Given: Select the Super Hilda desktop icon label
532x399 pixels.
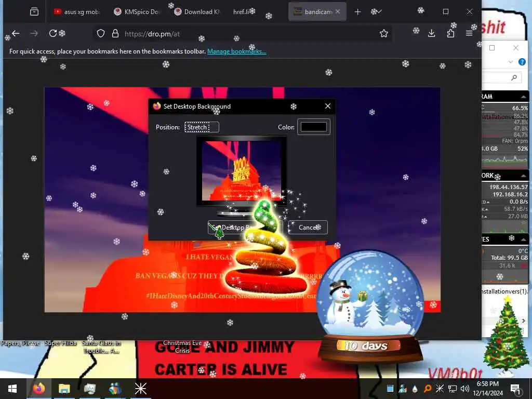Looking at the screenshot, I should [x=61, y=343].
